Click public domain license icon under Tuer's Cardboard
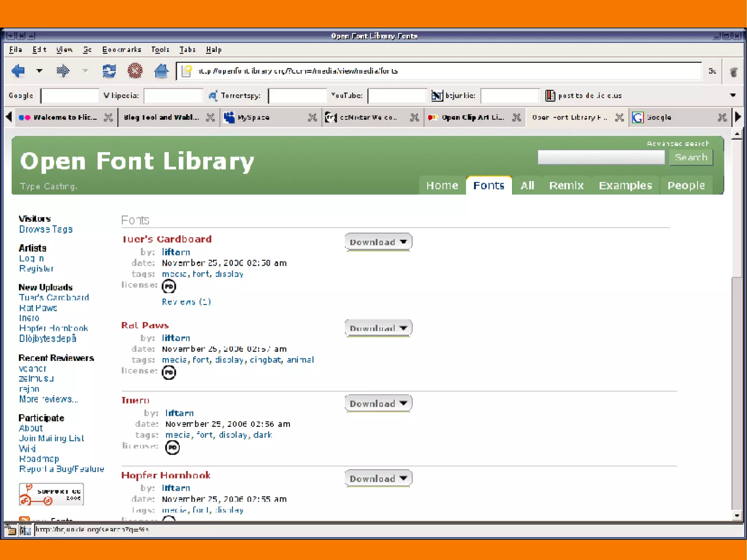This screenshot has width=747, height=560. [x=169, y=286]
